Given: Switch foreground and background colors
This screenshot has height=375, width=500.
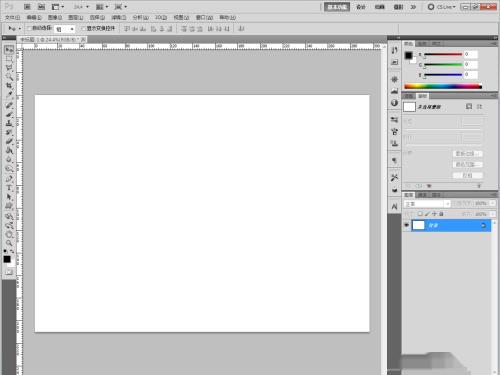Looking at the screenshot, I should [x=13, y=251].
